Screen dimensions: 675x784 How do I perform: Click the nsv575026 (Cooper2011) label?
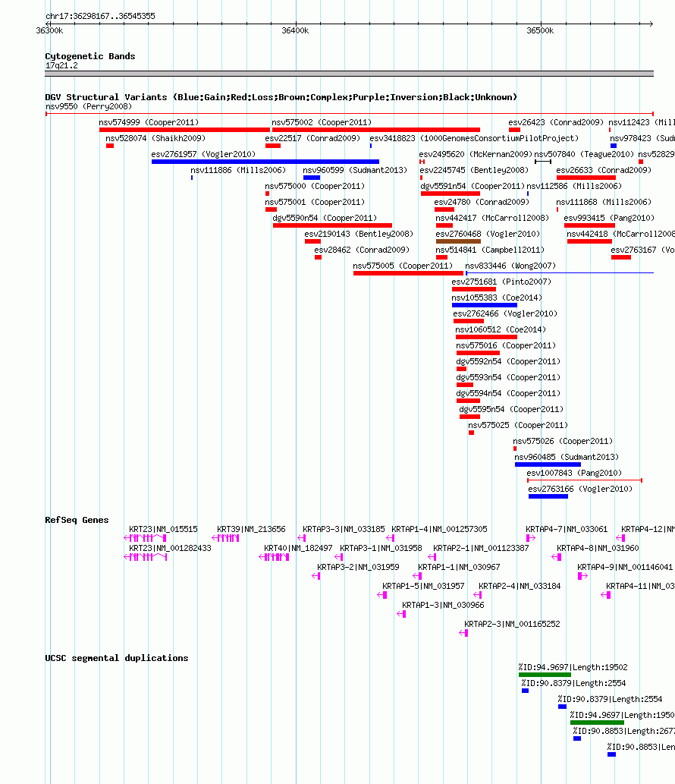563,442
